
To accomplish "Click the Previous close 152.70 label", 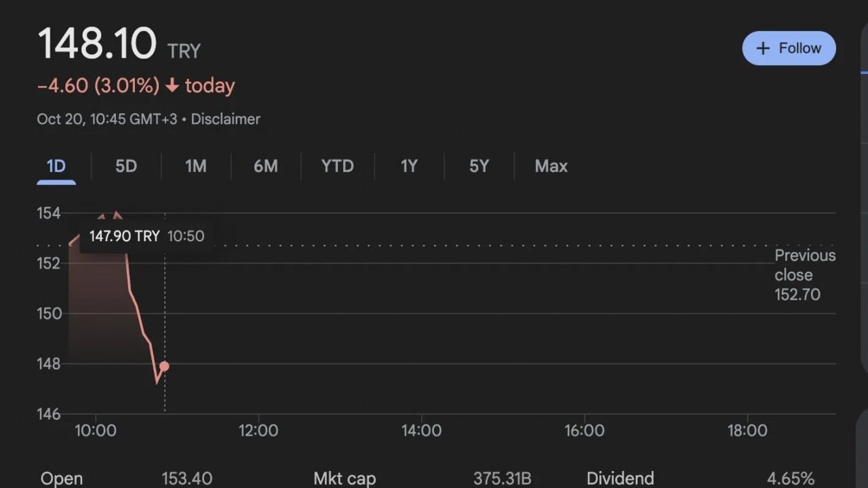I will point(804,274).
